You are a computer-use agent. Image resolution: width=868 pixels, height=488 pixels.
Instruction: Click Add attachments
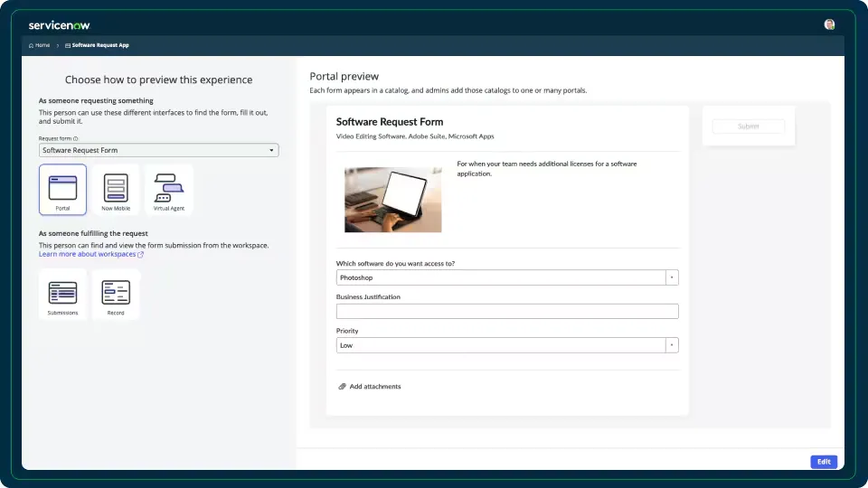[x=370, y=386]
